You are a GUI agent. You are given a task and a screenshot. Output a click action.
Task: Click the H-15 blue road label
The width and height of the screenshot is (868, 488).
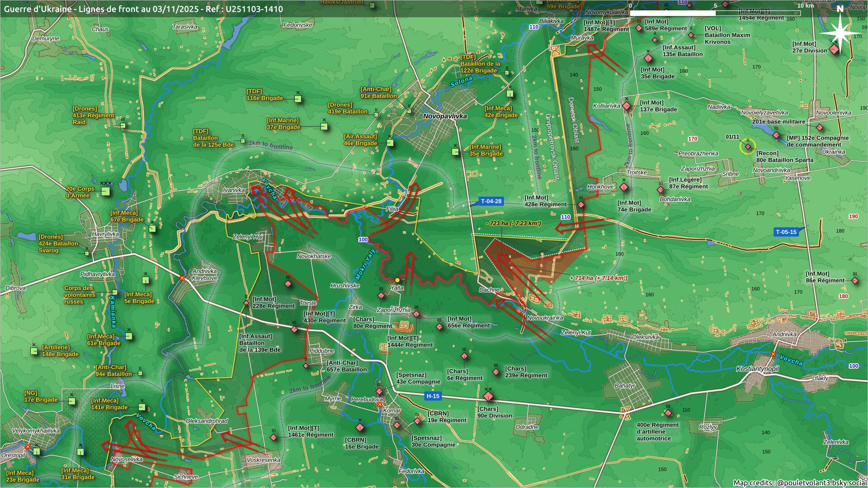[433, 396]
